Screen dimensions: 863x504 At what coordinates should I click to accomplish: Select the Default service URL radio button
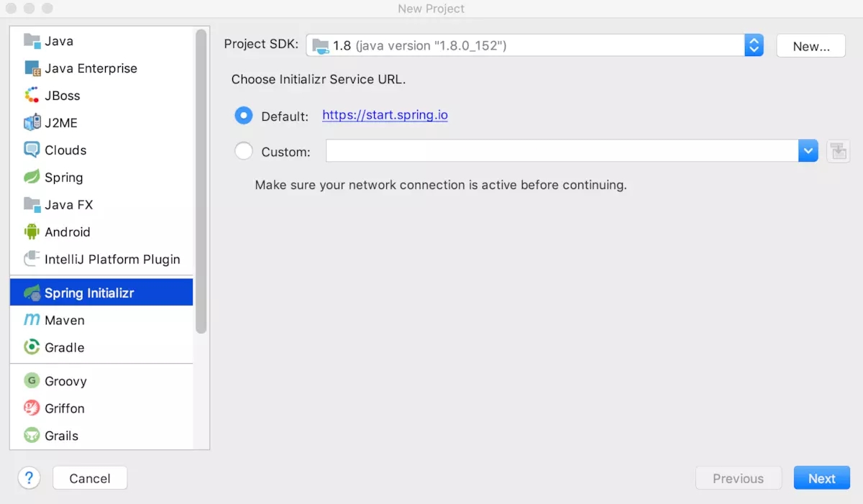[244, 116]
